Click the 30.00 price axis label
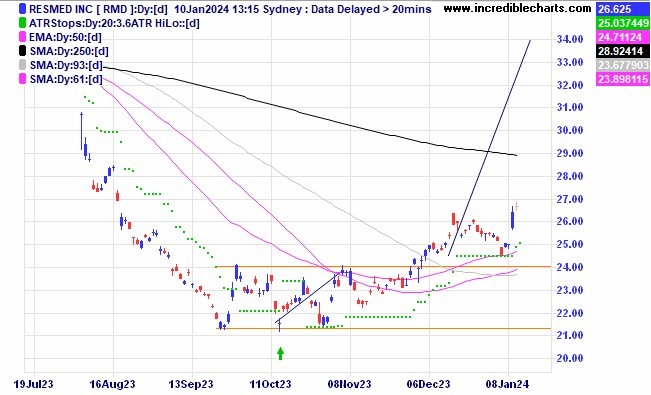The image size is (651, 395). point(570,130)
